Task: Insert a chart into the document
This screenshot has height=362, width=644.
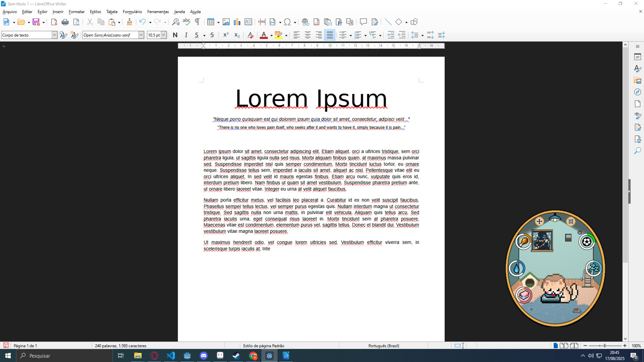Action: coord(237,22)
